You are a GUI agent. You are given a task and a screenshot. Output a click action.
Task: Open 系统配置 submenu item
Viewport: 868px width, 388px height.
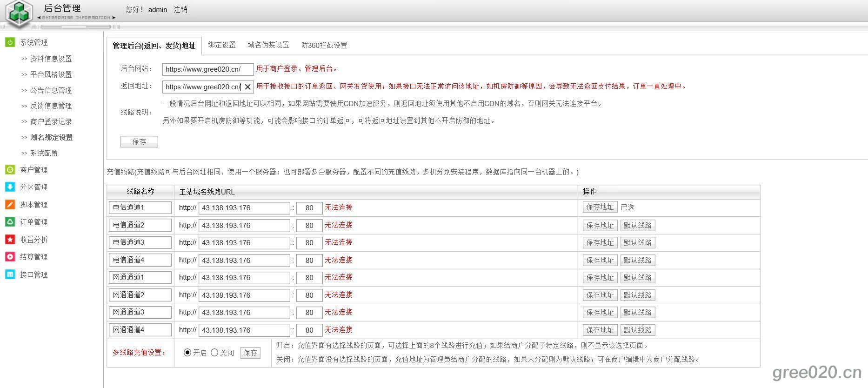click(44, 153)
